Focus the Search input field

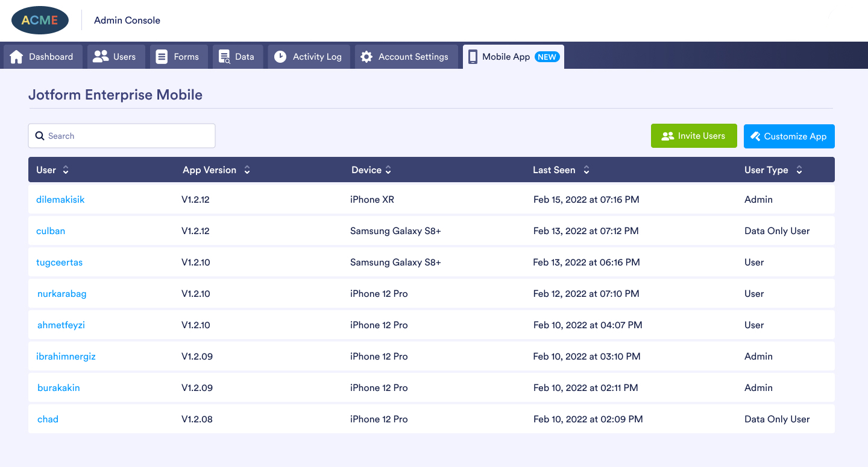pos(127,136)
